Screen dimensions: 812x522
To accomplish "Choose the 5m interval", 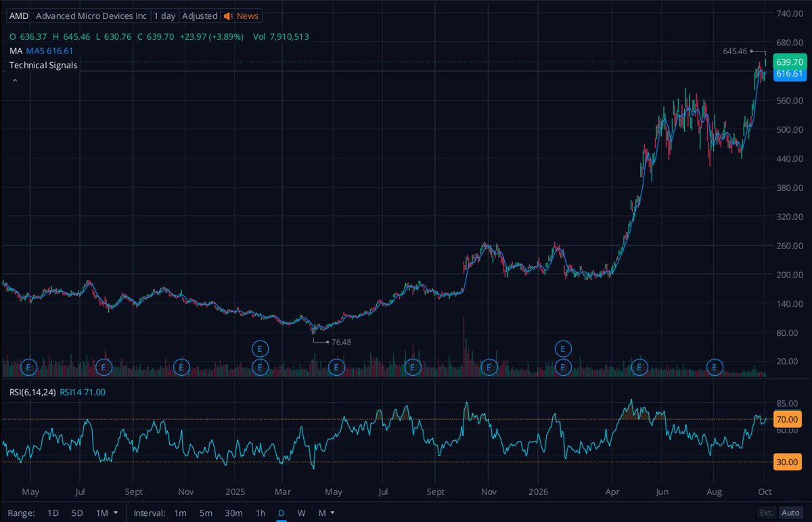I will point(205,513).
